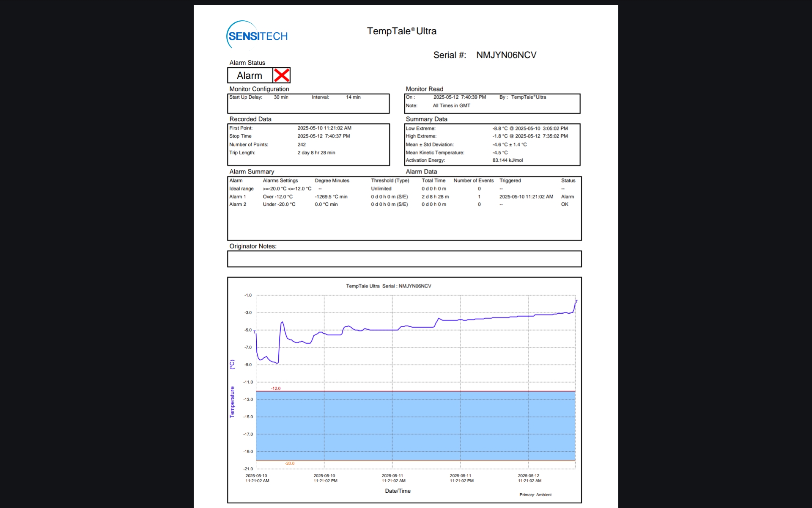Click the Ideal range row label
The image size is (812, 508).
point(241,189)
